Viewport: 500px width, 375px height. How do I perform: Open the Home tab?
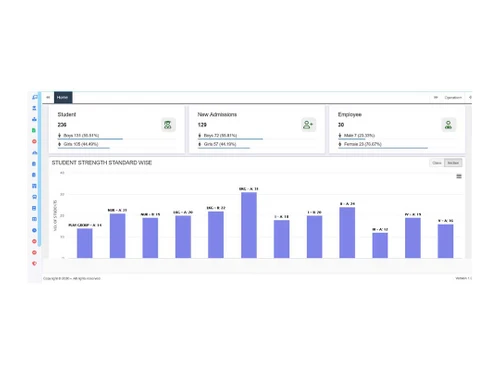click(x=63, y=97)
